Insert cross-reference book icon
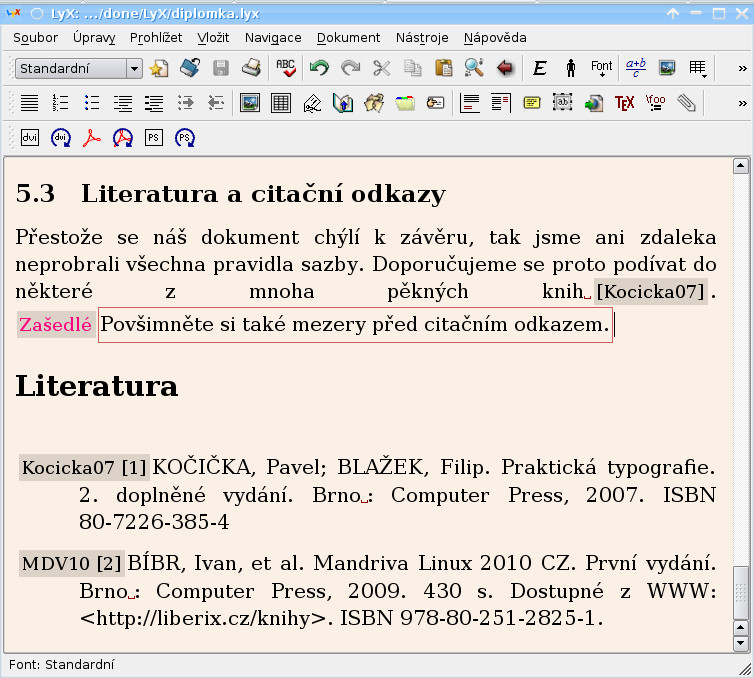 pyautogui.click(x=343, y=103)
